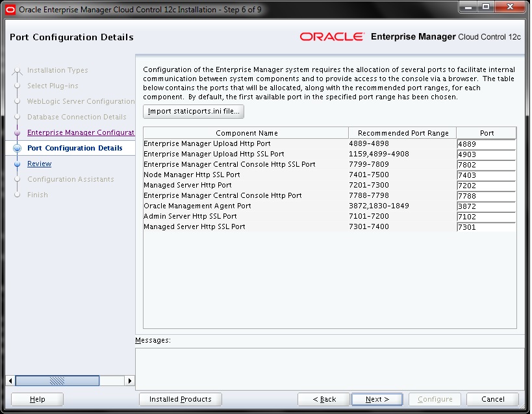
Task: Select the Admin Server Http SSL Port name
Action: 190,216
